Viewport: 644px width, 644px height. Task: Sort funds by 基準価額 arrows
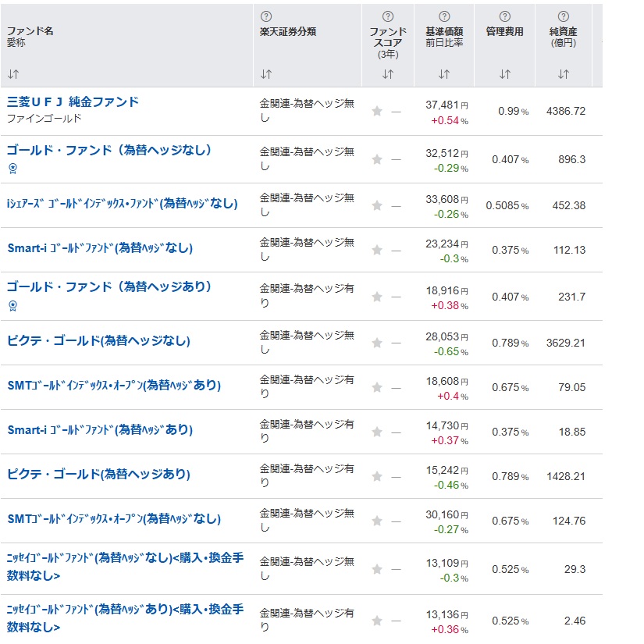click(444, 74)
